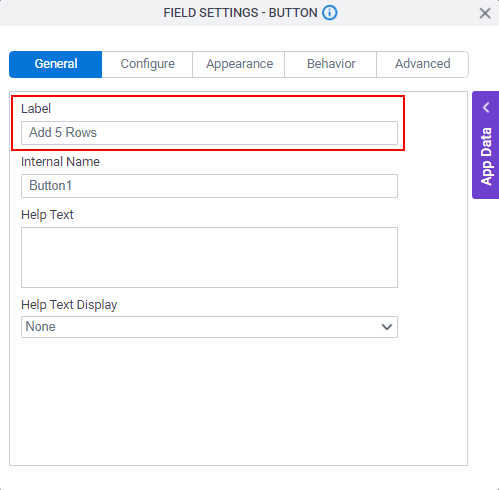Click the Internal Name field with Button1
499x490 pixels.
[209, 186]
